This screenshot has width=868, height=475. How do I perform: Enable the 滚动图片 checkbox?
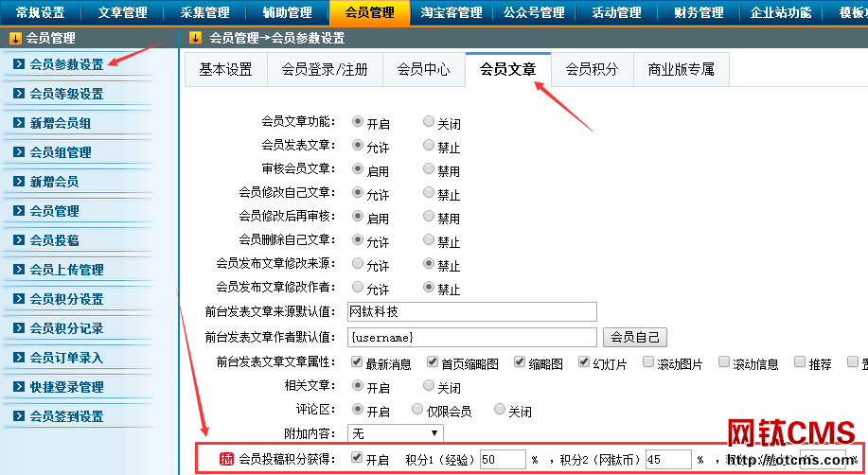pyautogui.click(x=648, y=362)
